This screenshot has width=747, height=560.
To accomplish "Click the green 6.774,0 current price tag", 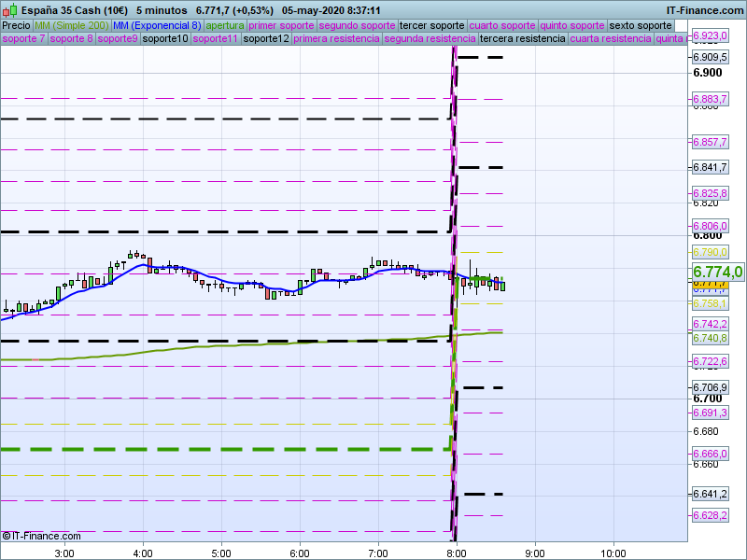I will tap(717, 272).
